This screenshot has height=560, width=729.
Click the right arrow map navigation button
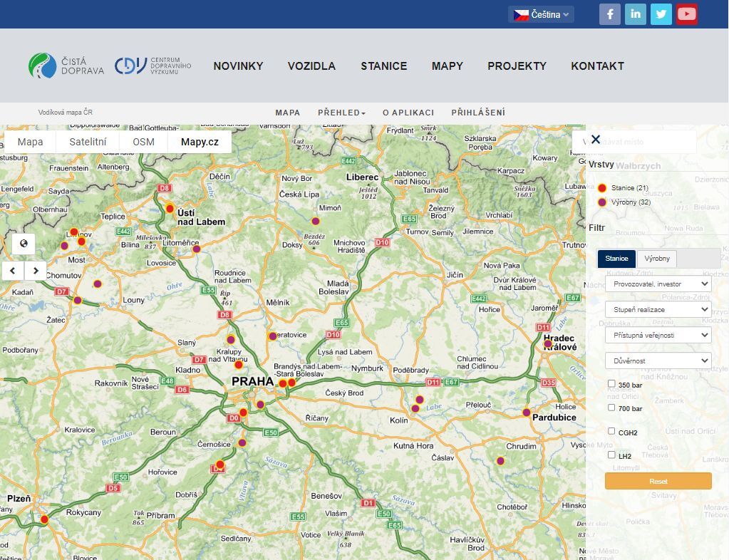coord(36,271)
